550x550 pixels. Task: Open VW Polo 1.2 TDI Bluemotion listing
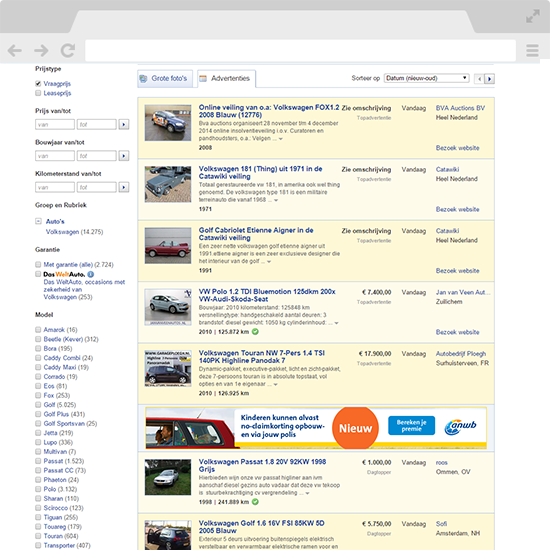coord(267,295)
